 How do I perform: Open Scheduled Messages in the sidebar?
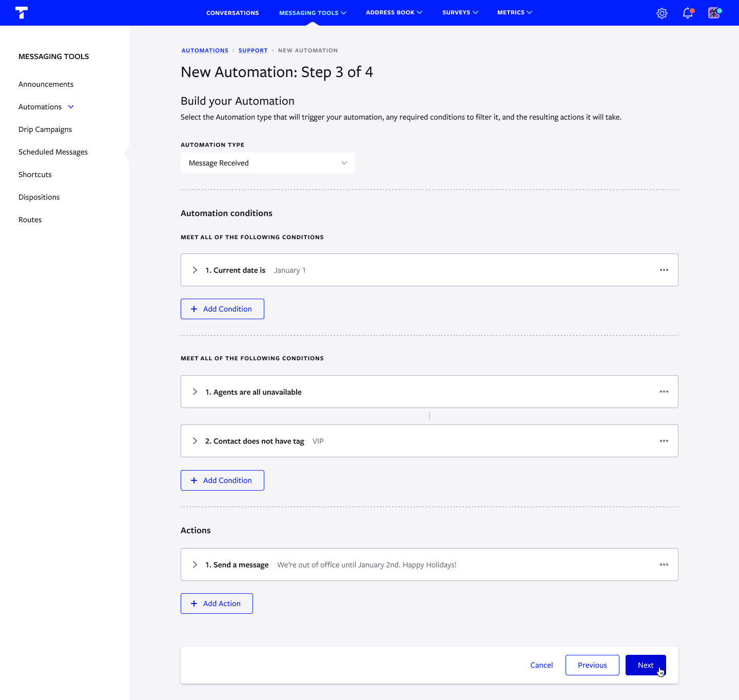pos(53,152)
